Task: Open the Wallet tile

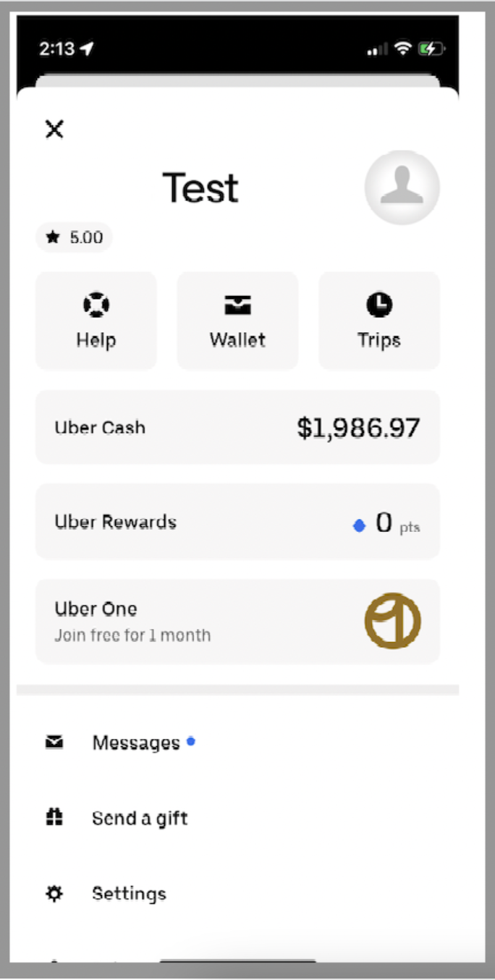Action: coord(237,321)
